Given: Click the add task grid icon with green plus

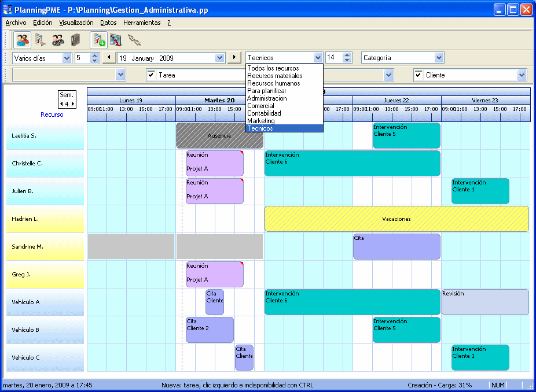Looking at the screenshot, I should pos(99,40).
